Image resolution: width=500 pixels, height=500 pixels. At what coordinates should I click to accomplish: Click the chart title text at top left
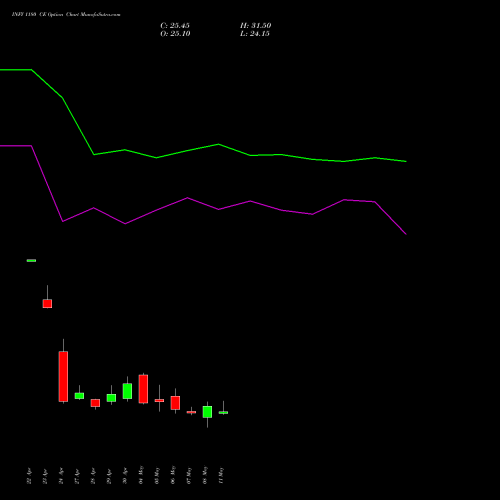click(x=66, y=15)
